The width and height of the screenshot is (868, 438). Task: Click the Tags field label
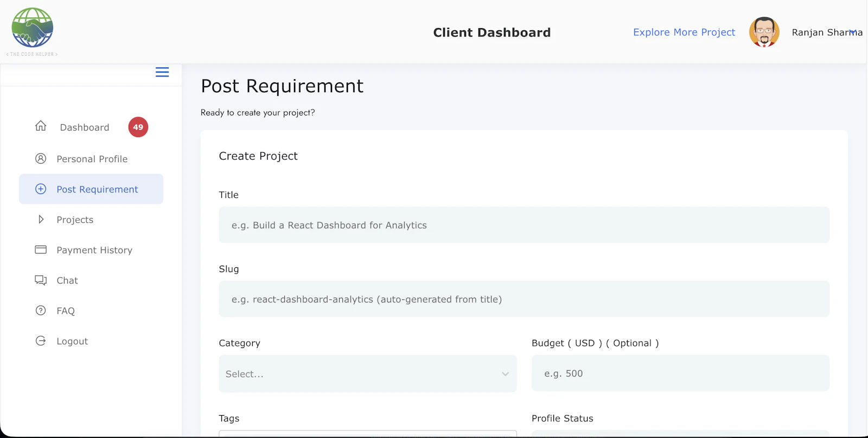pyautogui.click(x=229, y=418)
